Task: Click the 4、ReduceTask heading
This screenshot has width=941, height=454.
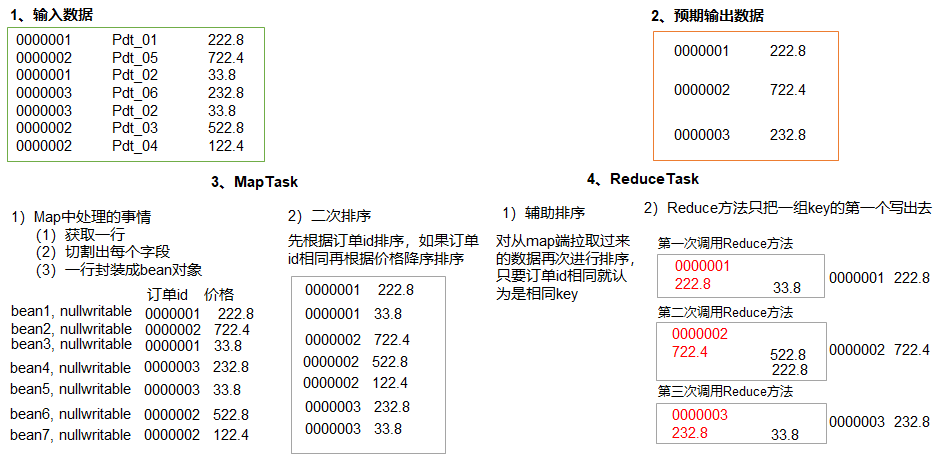Action: 642,179
